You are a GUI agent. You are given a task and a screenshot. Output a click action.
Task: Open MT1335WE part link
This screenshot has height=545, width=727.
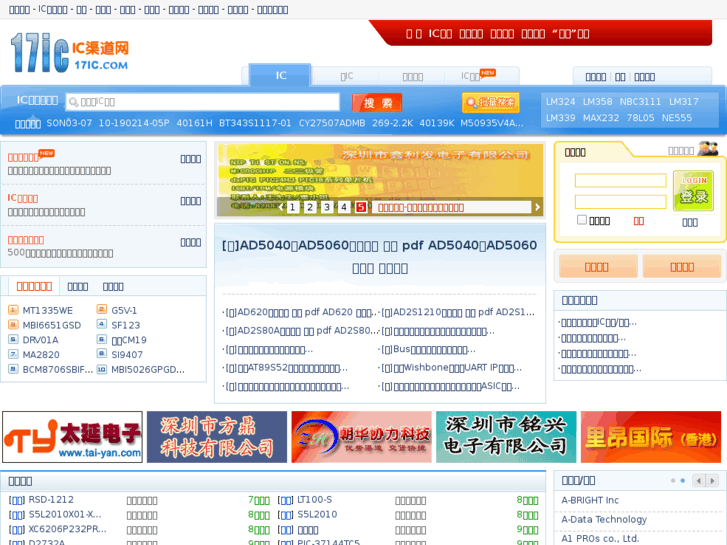pos(48,311)
